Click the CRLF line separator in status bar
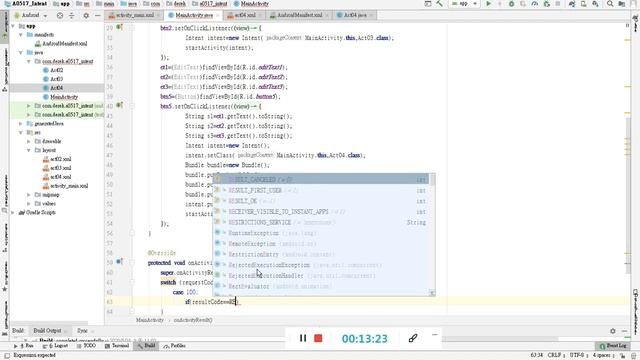Viewport: 640px width, 360px height. [x=556, y=355]
